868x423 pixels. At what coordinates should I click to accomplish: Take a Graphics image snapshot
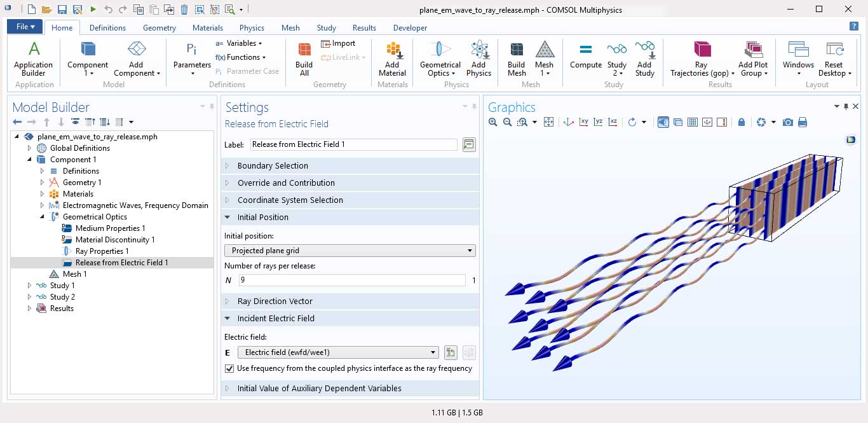point(788,122)
